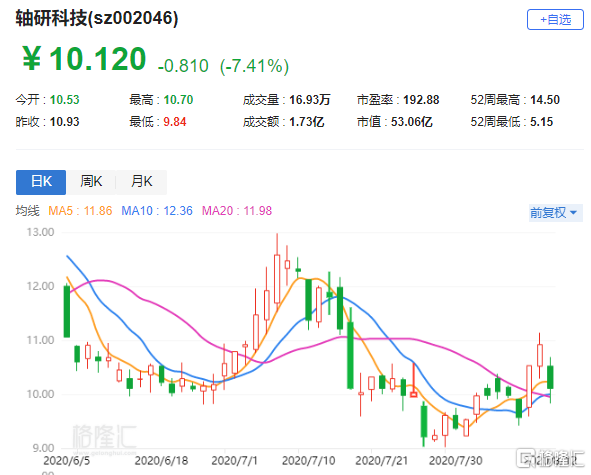This screenshot has width=591, height=475.
Task: Click the stock title 轴研科技(sz002046)
Action: pos(97,18)
